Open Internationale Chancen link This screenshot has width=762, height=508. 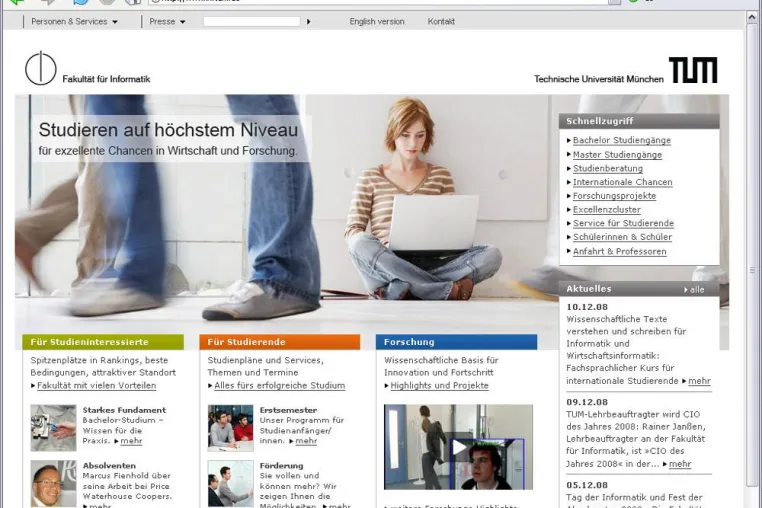[x=623, y=182]
